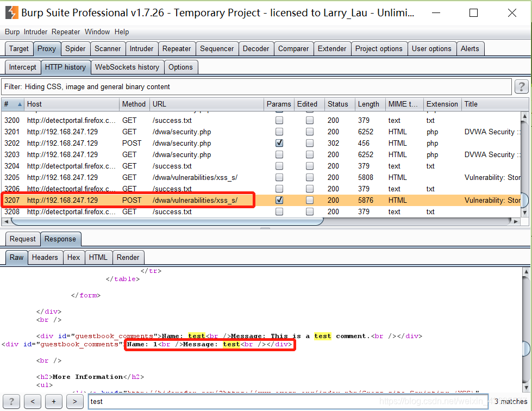Click the plus search options button
This screenshot has width=532, height=411.
point(54,402)
